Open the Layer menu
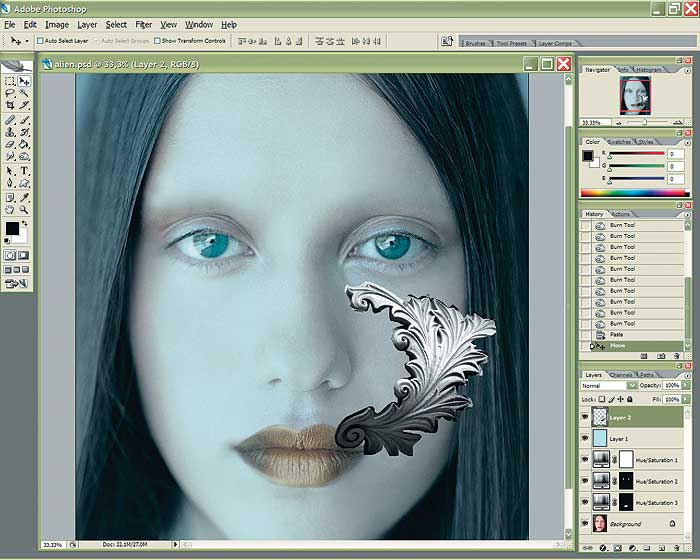 (87, 25)
